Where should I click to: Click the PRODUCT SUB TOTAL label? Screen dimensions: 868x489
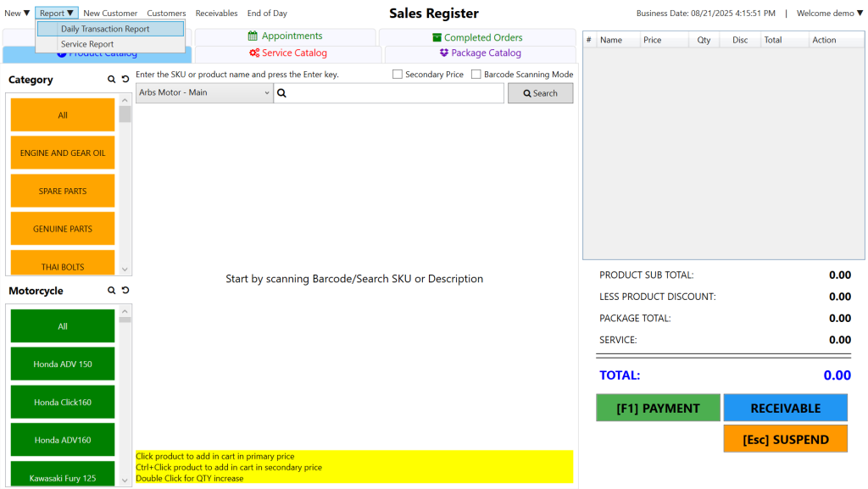pyautogui.click(x=646, y=275)
